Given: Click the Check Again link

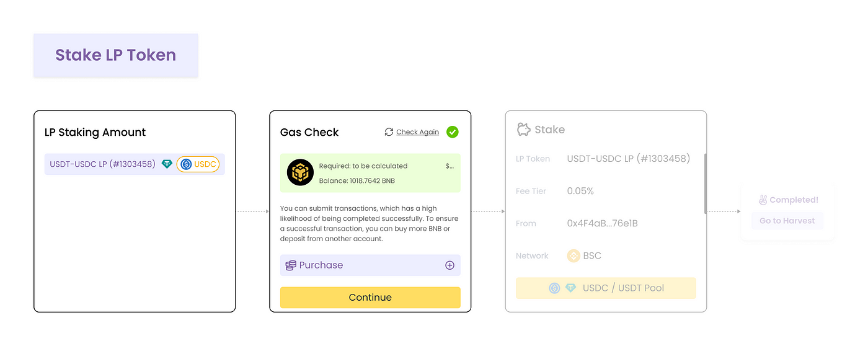Looking at the screenshot, I should [417, 132].
